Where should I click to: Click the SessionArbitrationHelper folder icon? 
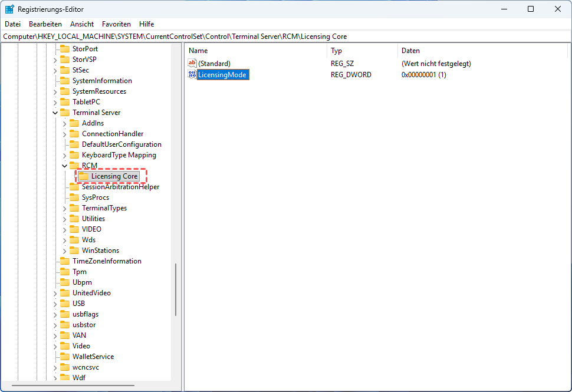74,187
